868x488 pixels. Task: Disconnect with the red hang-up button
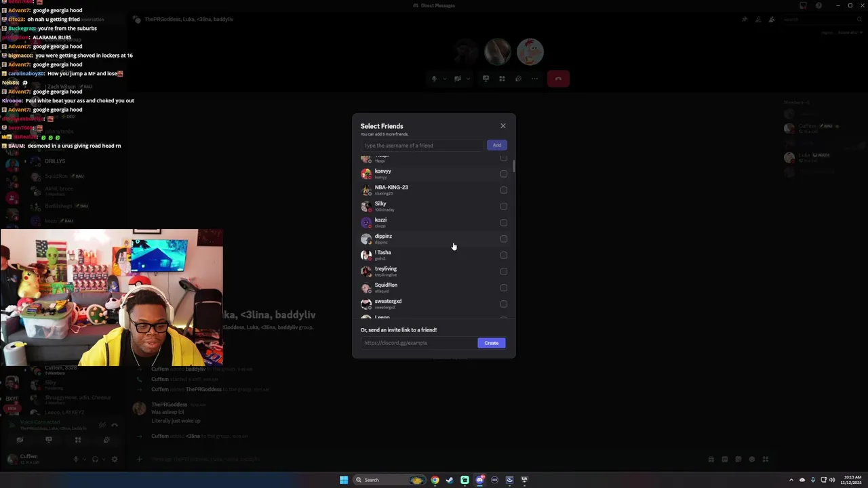pos(558,79)
